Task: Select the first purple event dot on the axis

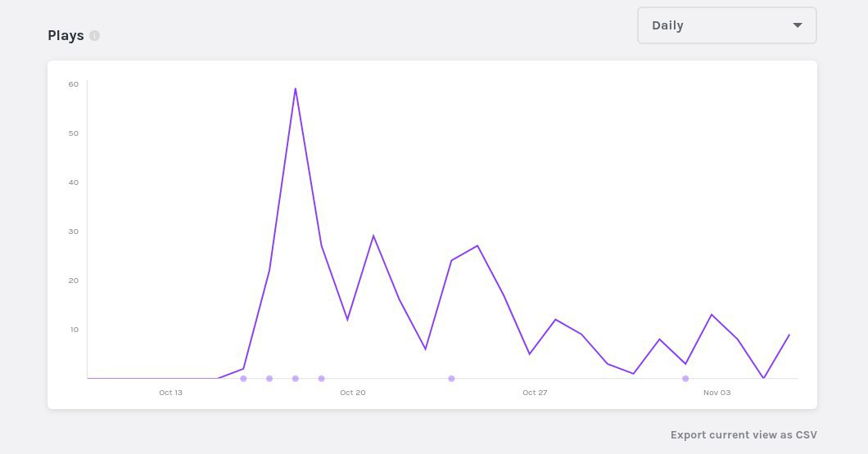Action: pyautogui.click(x=243, y=379)
